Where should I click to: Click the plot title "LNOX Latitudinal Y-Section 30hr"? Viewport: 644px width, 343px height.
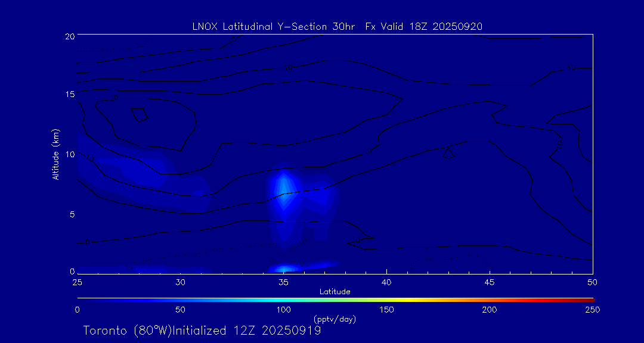tap(275, 27)
